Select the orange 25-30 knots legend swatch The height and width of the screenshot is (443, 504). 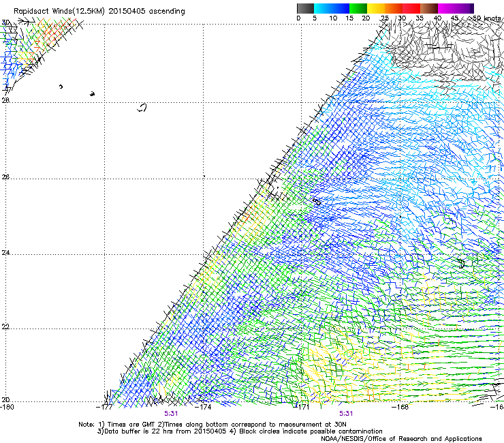pos(394,8)
